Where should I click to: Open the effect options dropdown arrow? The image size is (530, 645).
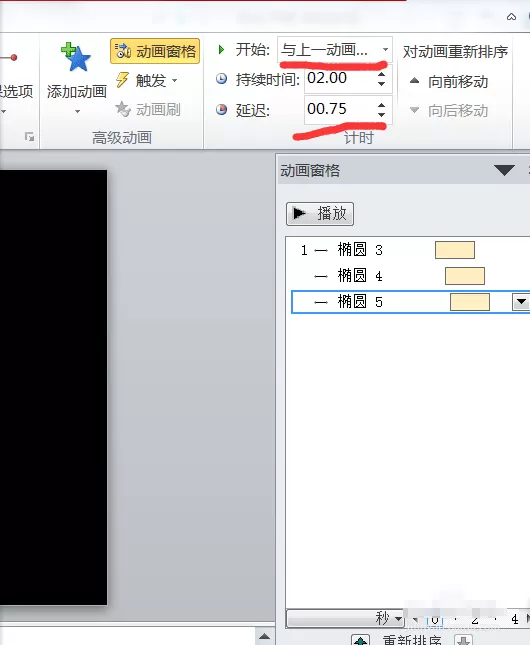[x=4, y=111]
